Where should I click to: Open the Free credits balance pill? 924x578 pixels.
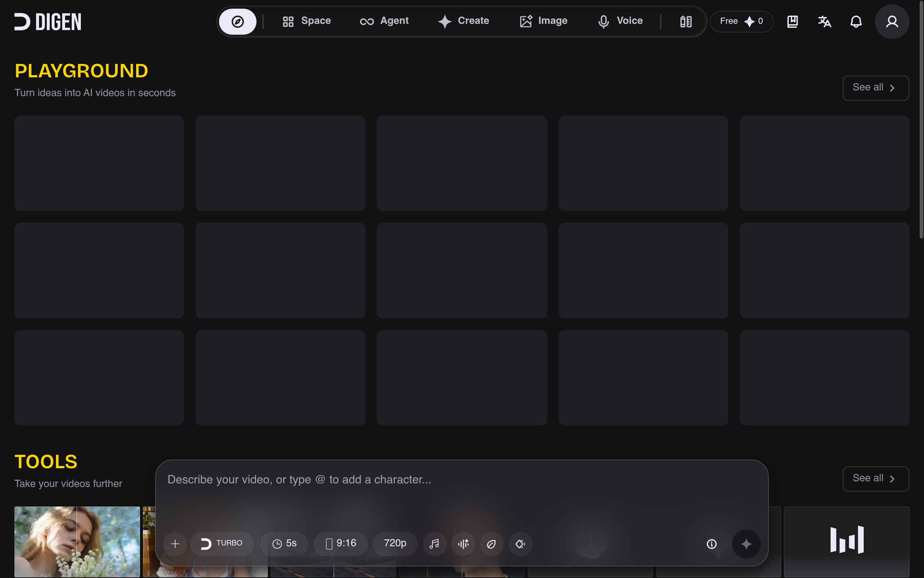coord(741,21)
